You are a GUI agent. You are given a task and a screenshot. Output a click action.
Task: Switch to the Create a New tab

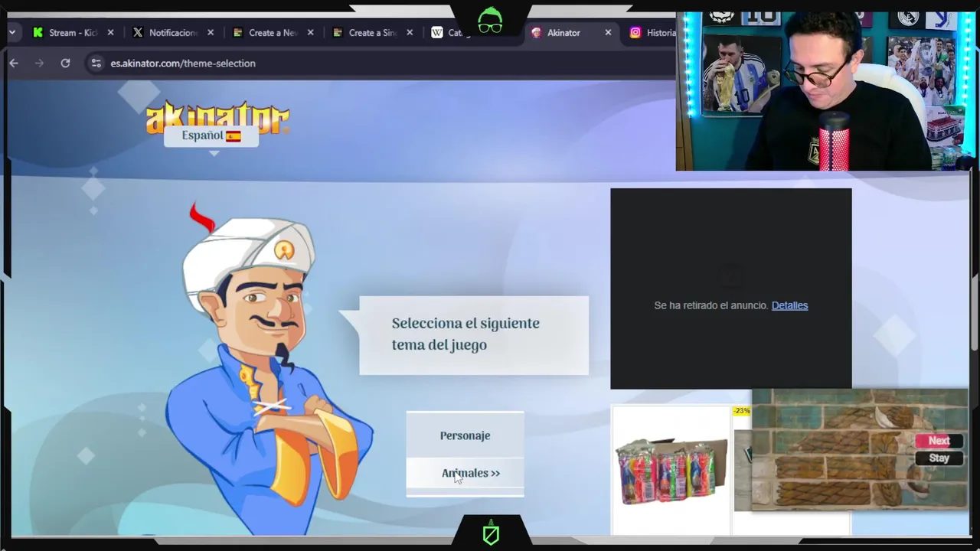pyautogui.click(x=273, y=32)
